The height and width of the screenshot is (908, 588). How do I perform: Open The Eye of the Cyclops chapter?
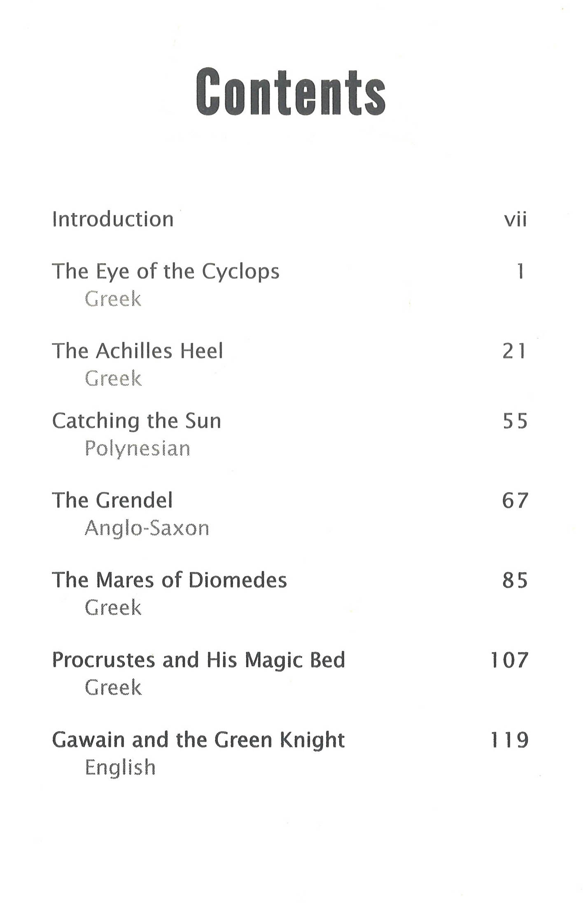point(166,272)
